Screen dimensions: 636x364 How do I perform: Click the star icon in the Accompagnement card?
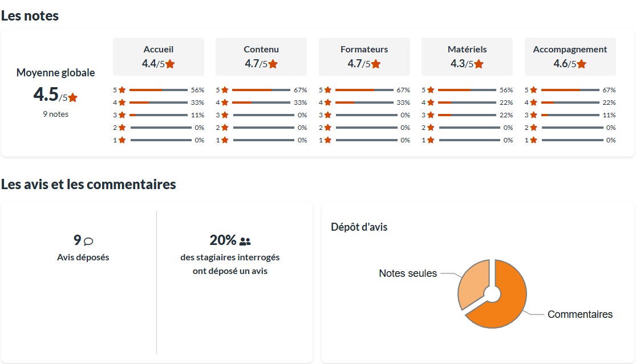point(582,64)
